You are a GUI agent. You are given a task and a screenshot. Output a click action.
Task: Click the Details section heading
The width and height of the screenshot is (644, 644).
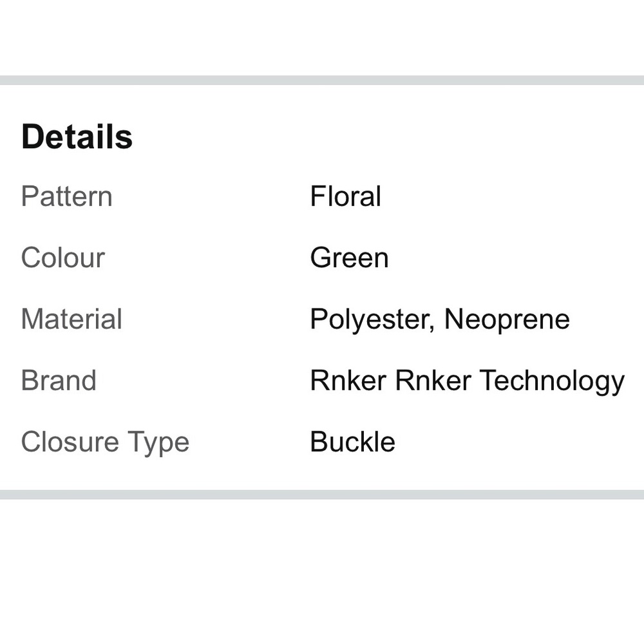(x=77, y=137)
